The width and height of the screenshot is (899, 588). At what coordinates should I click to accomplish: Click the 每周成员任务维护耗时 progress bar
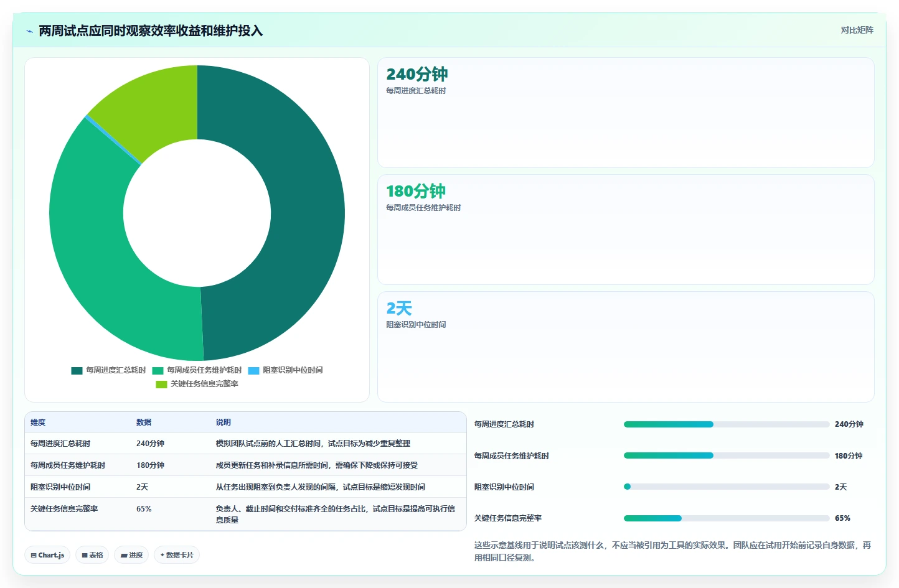727,455
